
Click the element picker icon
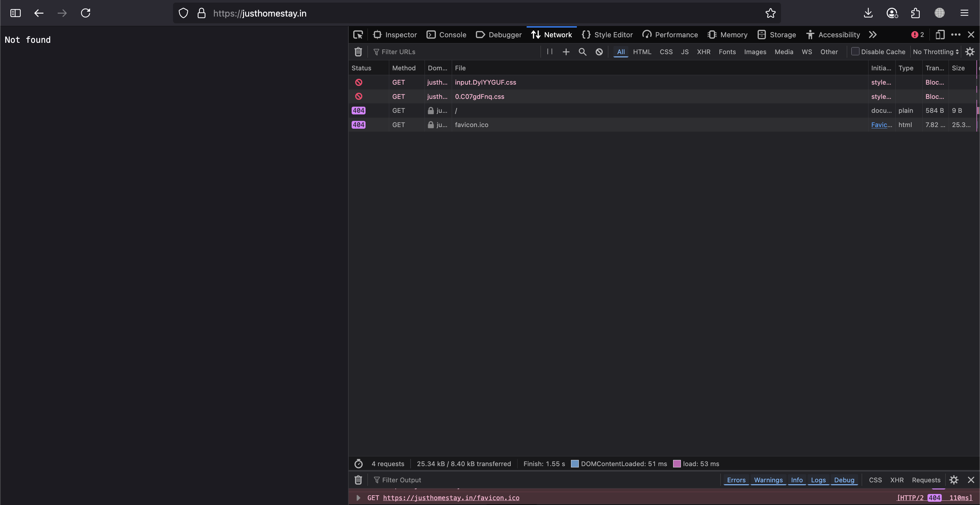(x=358, y=35)
